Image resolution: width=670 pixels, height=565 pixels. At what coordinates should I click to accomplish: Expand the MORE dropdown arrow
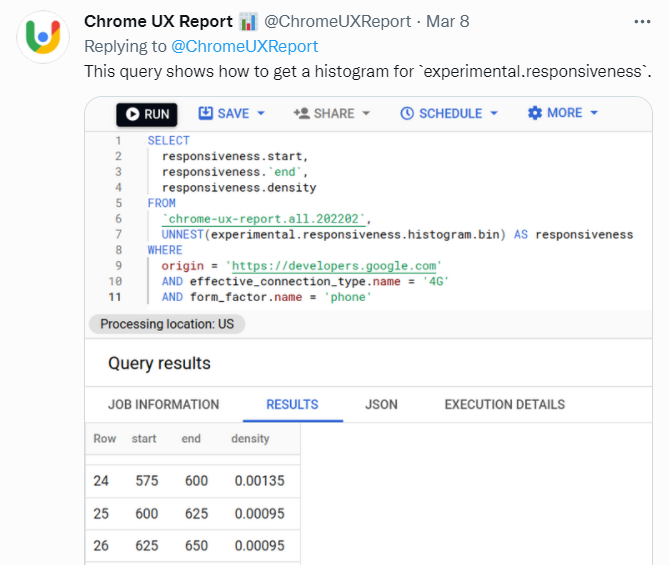pyautogui.click(x=594, y=113)
